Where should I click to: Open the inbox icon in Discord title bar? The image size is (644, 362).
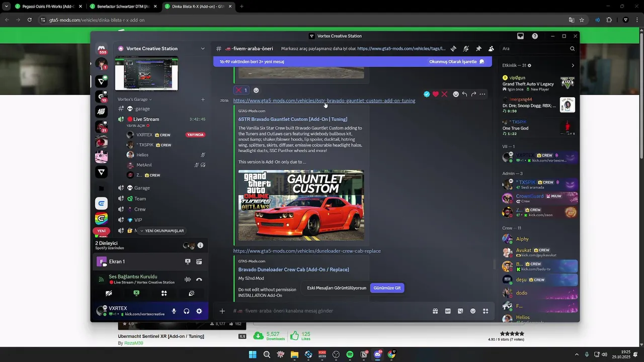520,36
